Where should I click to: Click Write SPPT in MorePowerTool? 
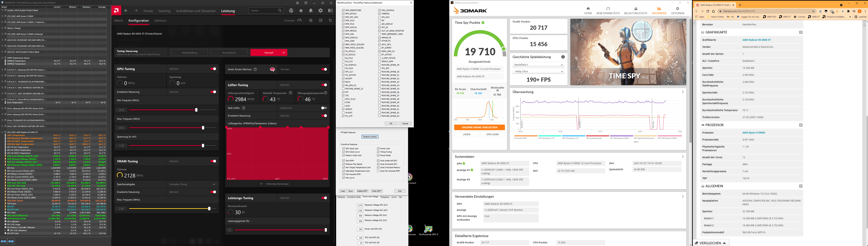coord(376,191)
